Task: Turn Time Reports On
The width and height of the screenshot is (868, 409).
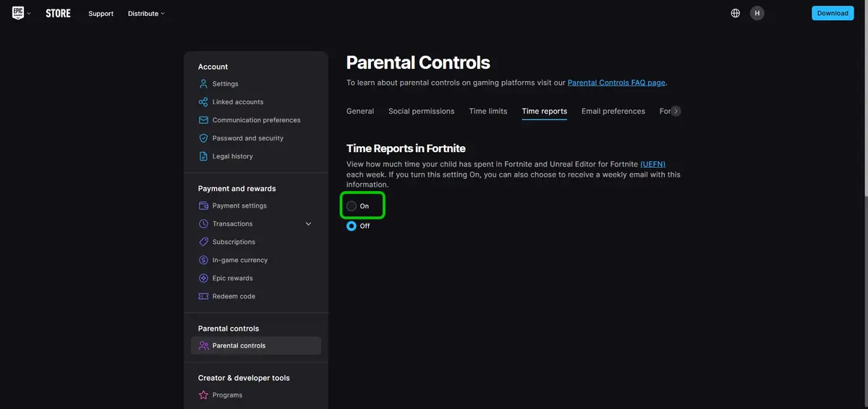Action: click(x=352, y=206)
